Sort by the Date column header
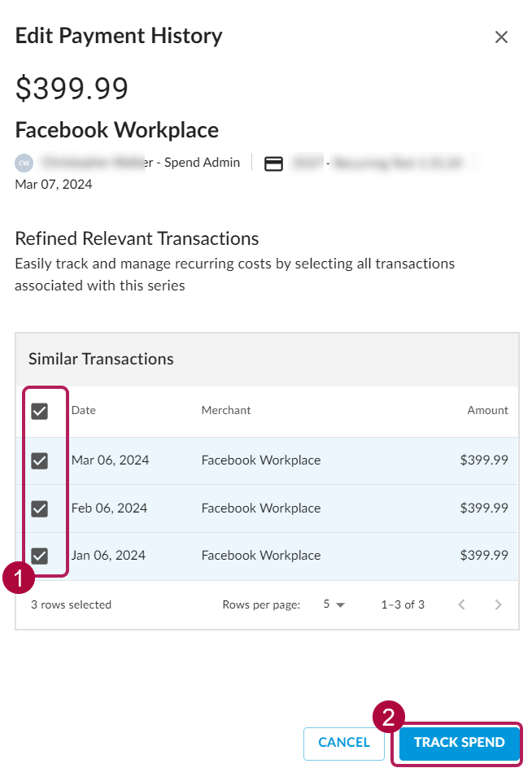Viewport: 532px width, 768px height. (x=84, y=411)
